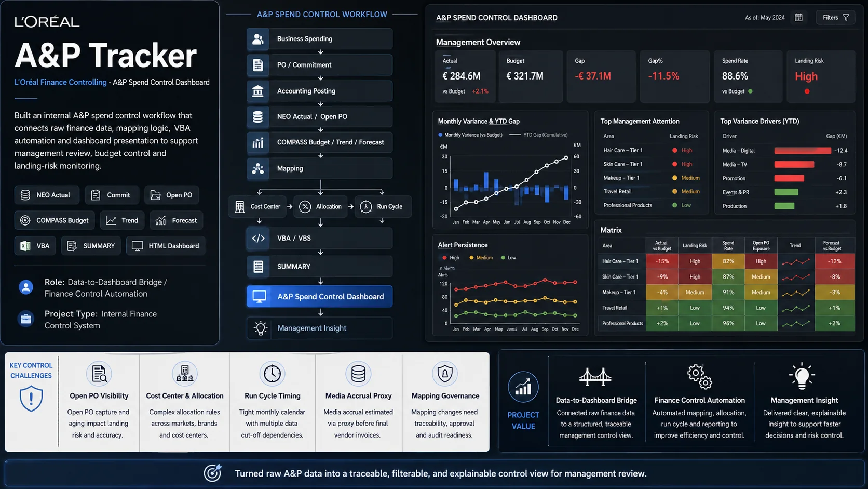Select the Run Cycle clock icon
The width and height of the screenshot is (868, 489).
tap(366, 206)
